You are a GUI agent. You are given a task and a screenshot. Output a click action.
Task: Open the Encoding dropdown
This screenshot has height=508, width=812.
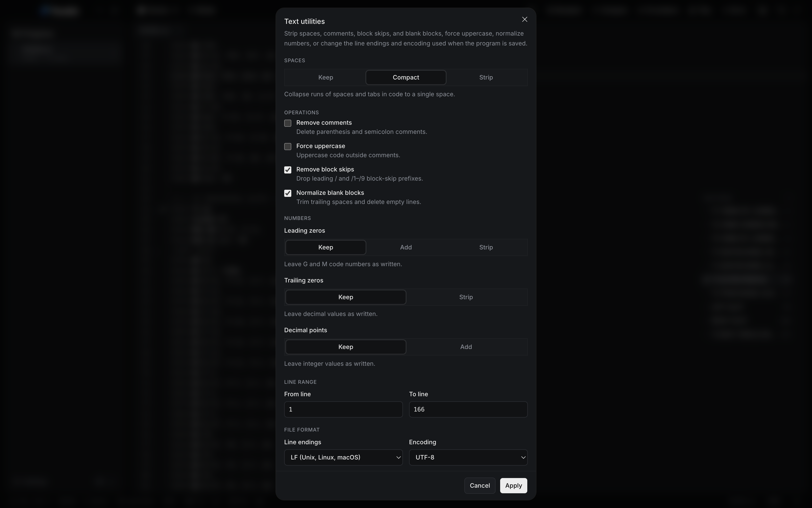click(x=468, y=457)
